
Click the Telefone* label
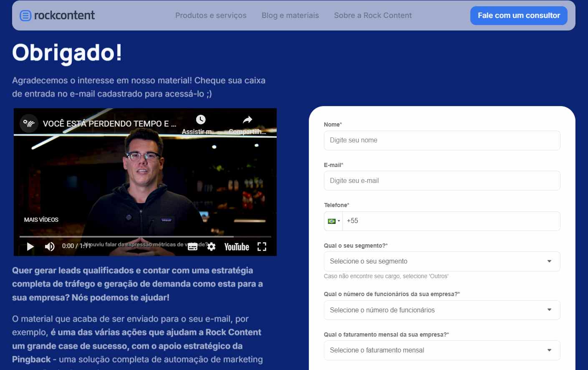(x=336, y=205)
